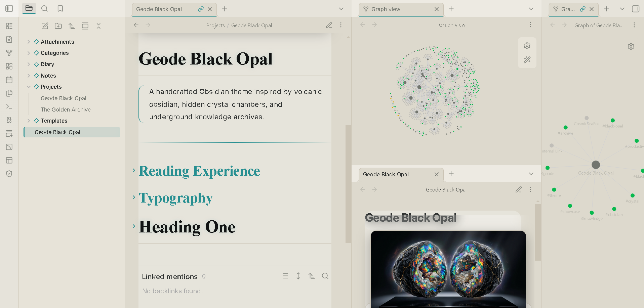This screenshot has height=308, width=644.
Task: Open more options in Graph view pane
Action: [530, 25]
